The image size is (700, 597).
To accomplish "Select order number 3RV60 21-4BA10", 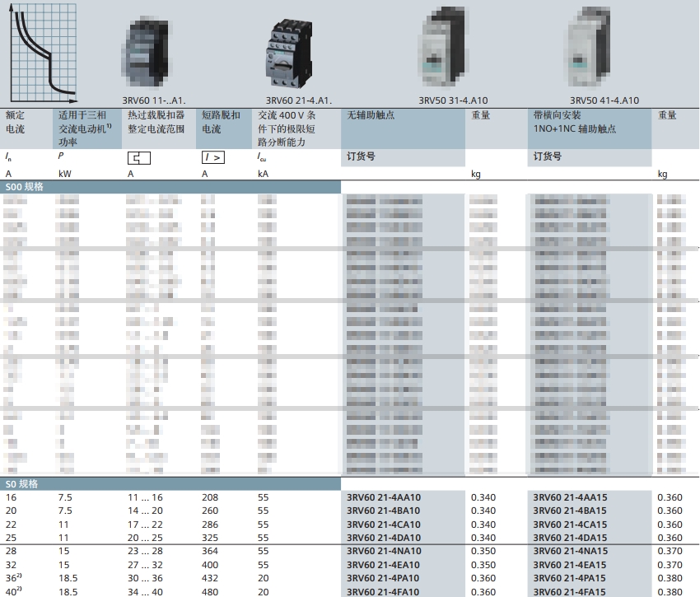I will pyautogui.click(x=384, y=511).
